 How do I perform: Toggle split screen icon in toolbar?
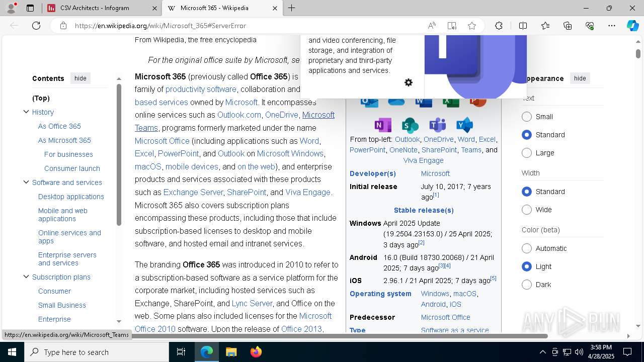523,26
